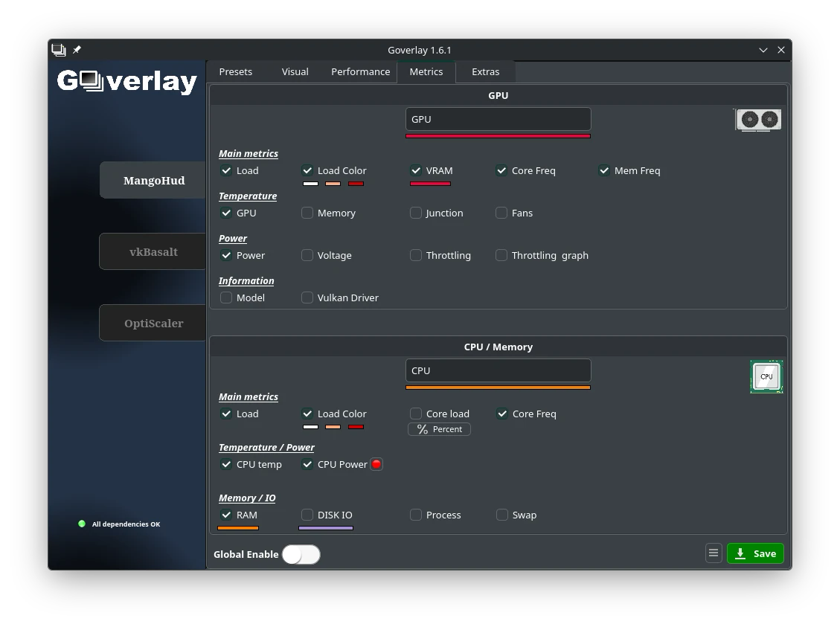Click the GPU name text field
The image size is (840, 627).
point(498,119)
